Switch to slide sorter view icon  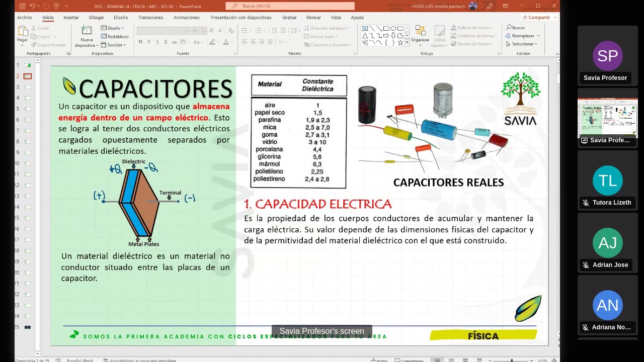click(x=451, y=360)
